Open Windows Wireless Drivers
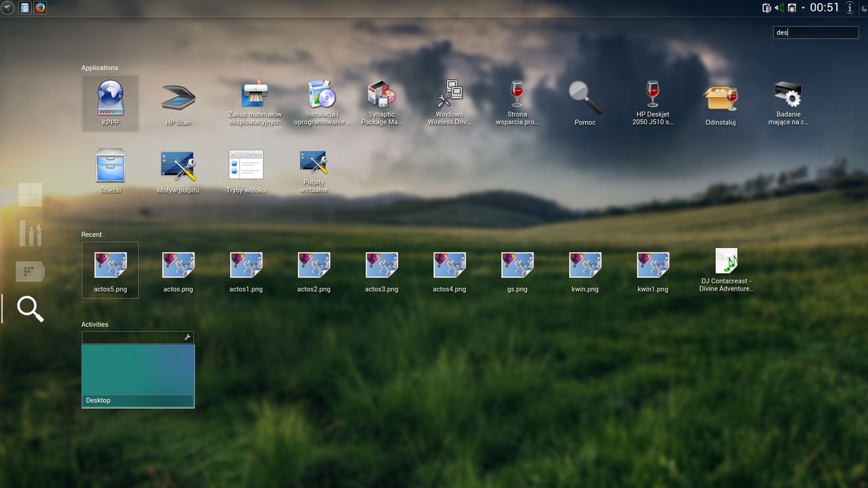The height and width of the screenshot is (488, 868). (449, 103)
